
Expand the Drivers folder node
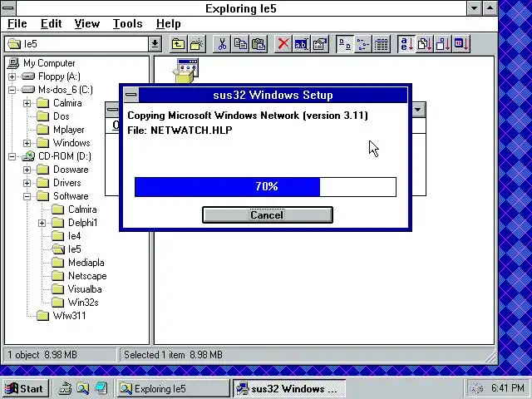27,183
